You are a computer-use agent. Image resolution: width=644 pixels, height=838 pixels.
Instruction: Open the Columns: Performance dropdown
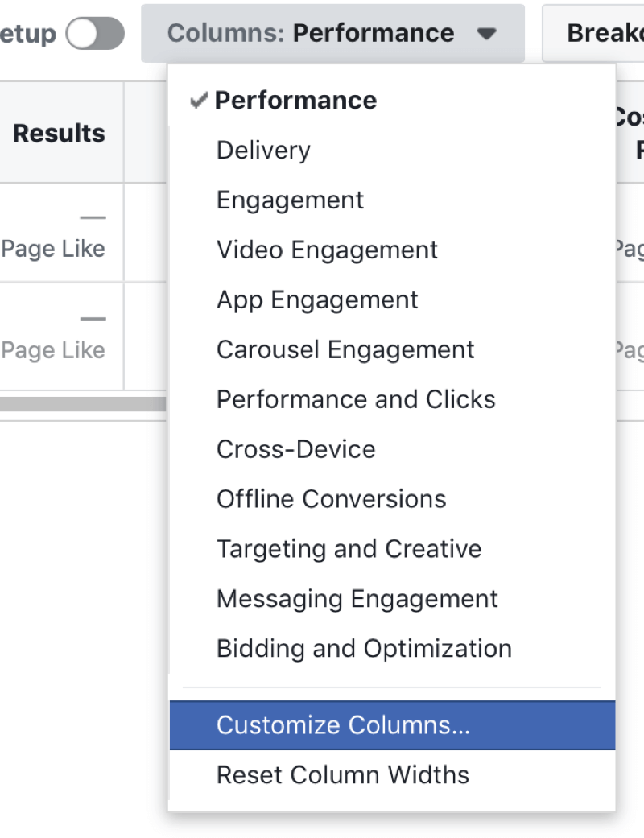332,33
